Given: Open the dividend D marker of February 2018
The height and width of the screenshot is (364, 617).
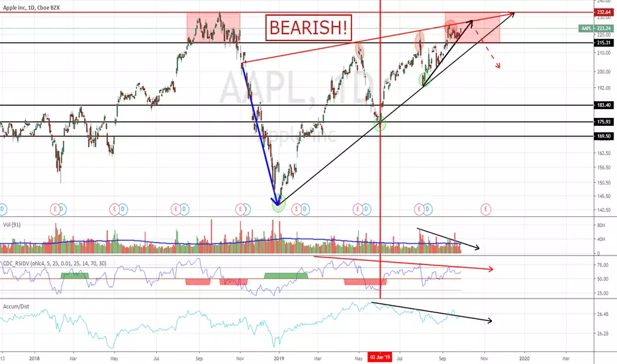Looking at the screenshot, I should (62, 209).
